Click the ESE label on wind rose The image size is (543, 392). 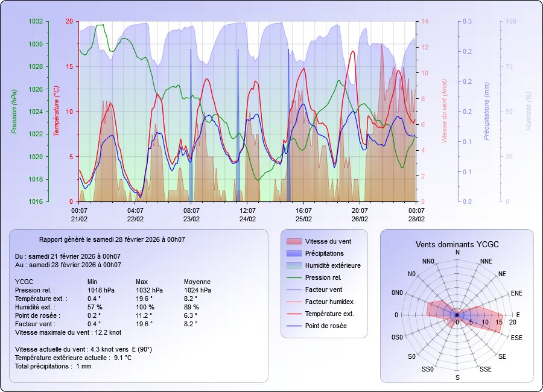(516, 338)
